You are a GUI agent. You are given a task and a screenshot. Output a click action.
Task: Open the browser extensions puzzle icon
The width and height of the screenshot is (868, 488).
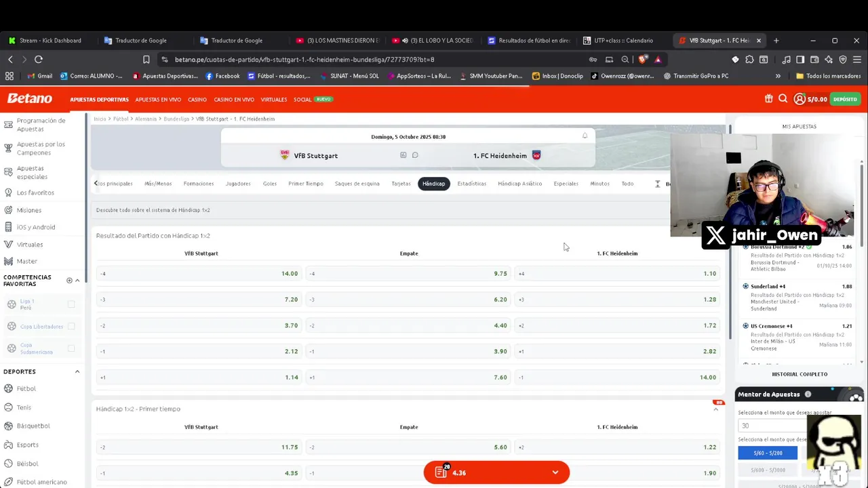pyautogui.click(x=749, y=60)
